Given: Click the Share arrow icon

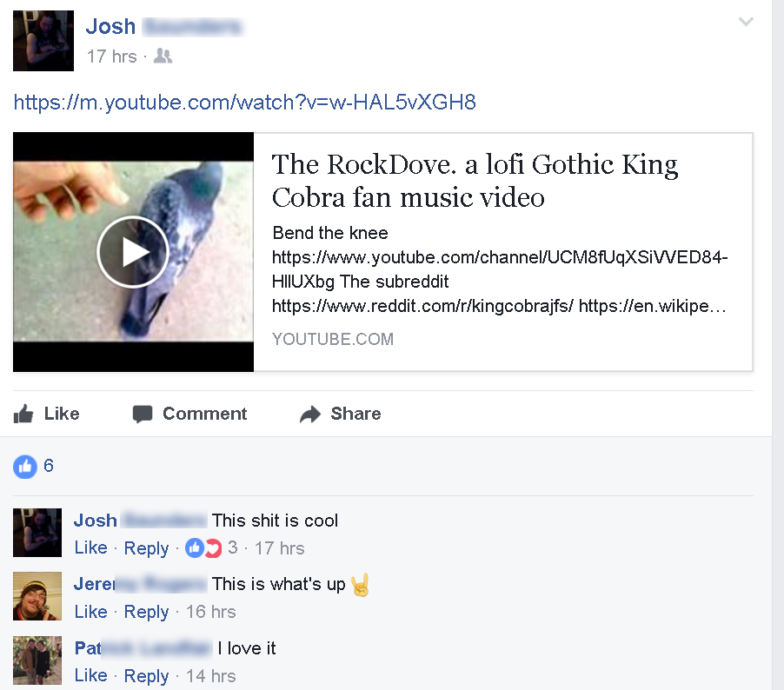Looking at the screenshot, I should 310,414.
